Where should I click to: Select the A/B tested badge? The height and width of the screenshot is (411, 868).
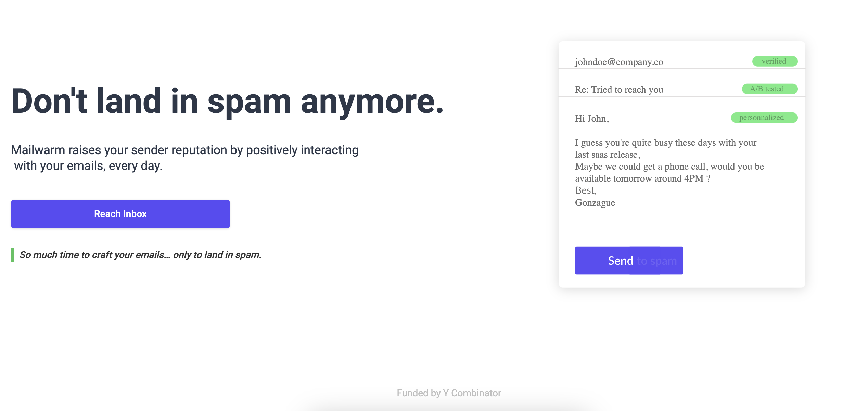tap(769, 89)
